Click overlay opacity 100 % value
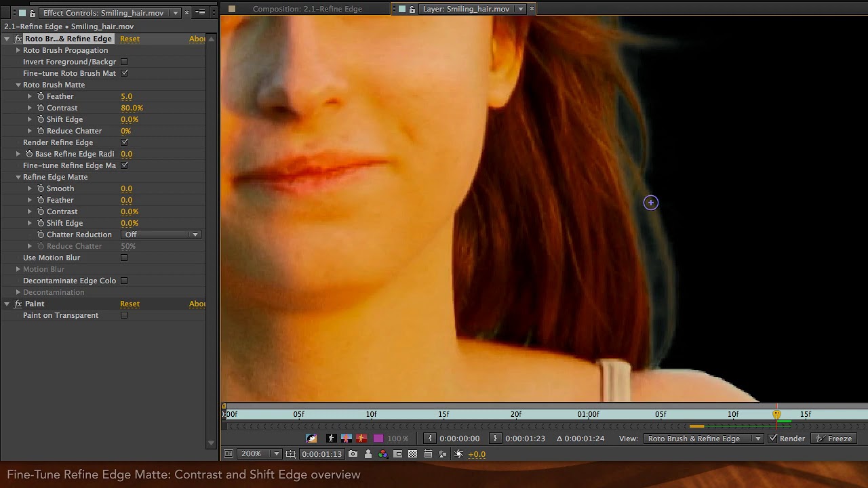Screen dimensions: 868x488 click(x=398, y=439)
